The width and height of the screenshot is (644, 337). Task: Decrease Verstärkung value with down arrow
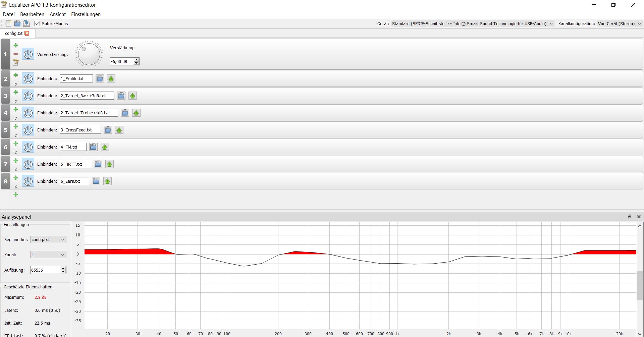coord(136,63)
